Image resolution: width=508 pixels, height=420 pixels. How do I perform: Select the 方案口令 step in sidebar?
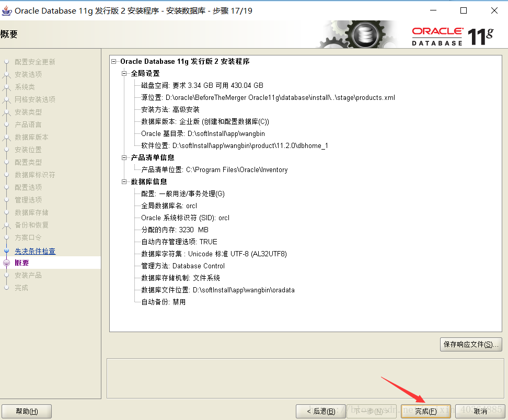pyautogui.click(x=28, y=237)
